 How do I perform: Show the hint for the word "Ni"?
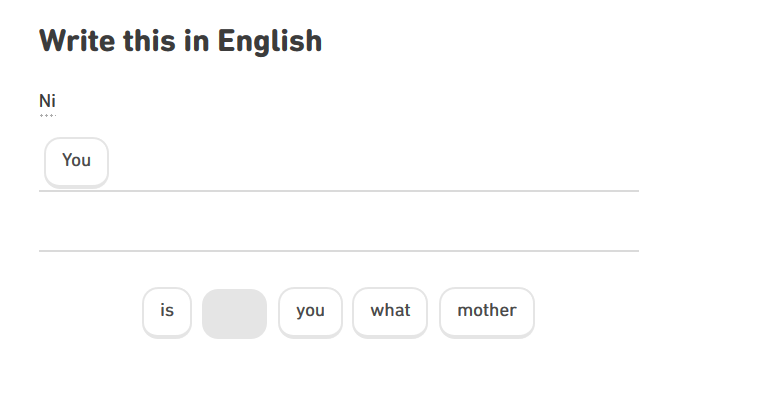pos(47,101)
